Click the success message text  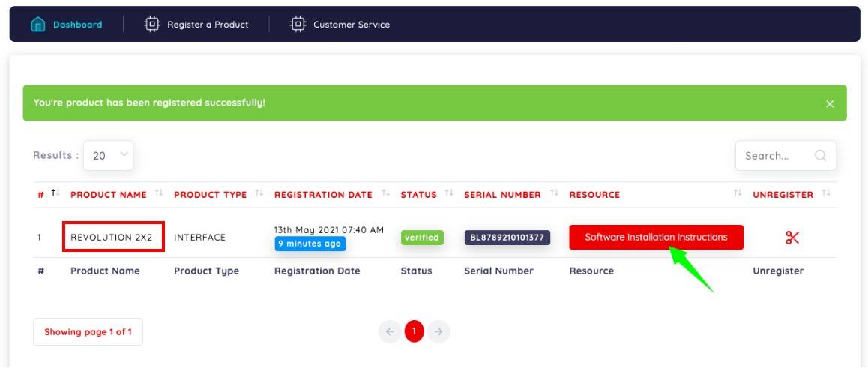(x=149, y=103)
